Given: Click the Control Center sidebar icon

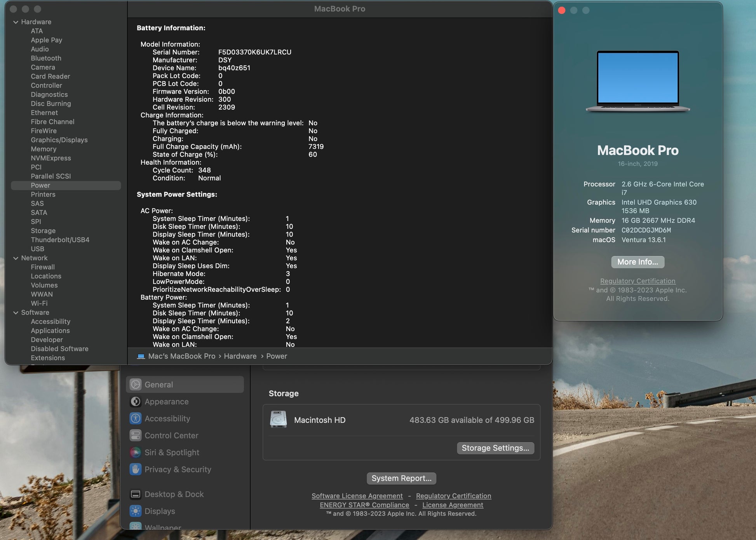Looking at the screenshot, I should point(135,435).
